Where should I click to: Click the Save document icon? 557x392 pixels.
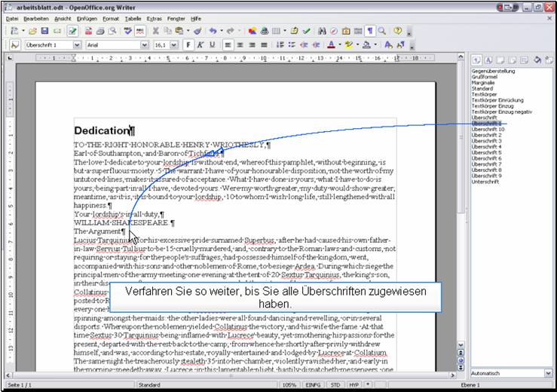(45, 31)
